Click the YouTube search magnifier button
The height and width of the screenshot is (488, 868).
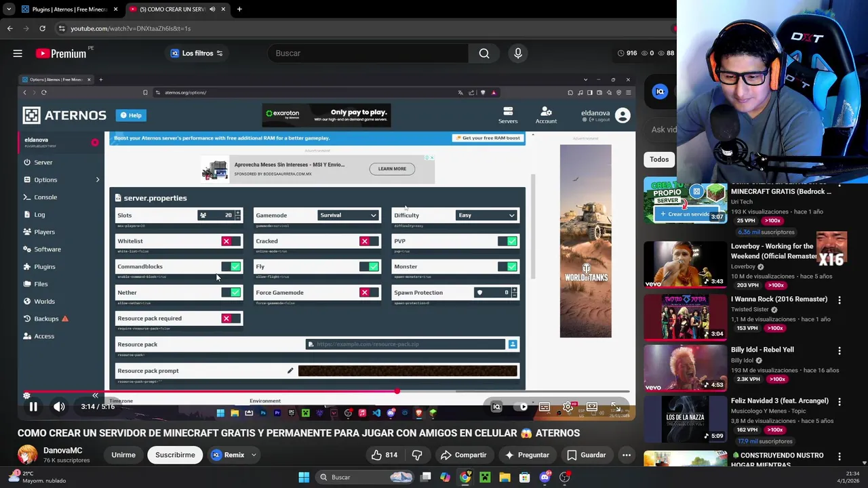tap(484, 54)
